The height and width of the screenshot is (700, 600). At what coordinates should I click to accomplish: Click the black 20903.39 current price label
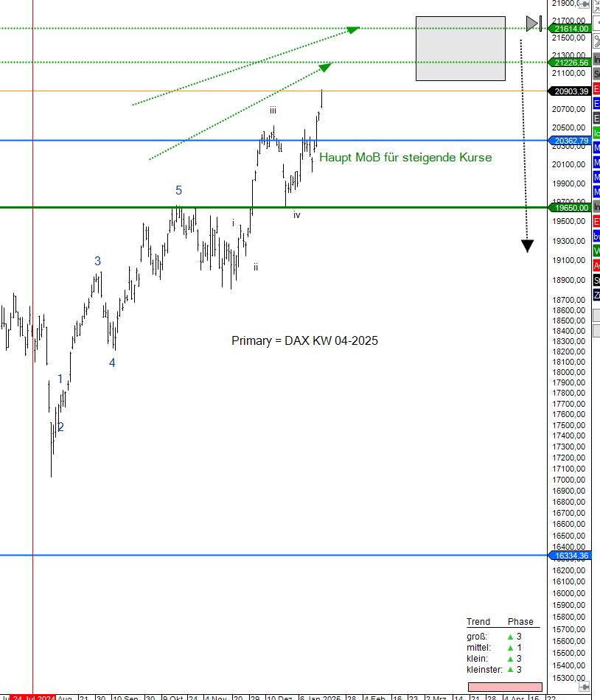568,91
